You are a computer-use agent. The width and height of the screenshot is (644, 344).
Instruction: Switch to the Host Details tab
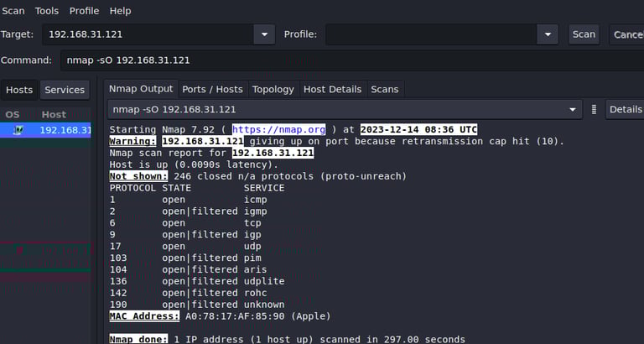coord(332,89)
